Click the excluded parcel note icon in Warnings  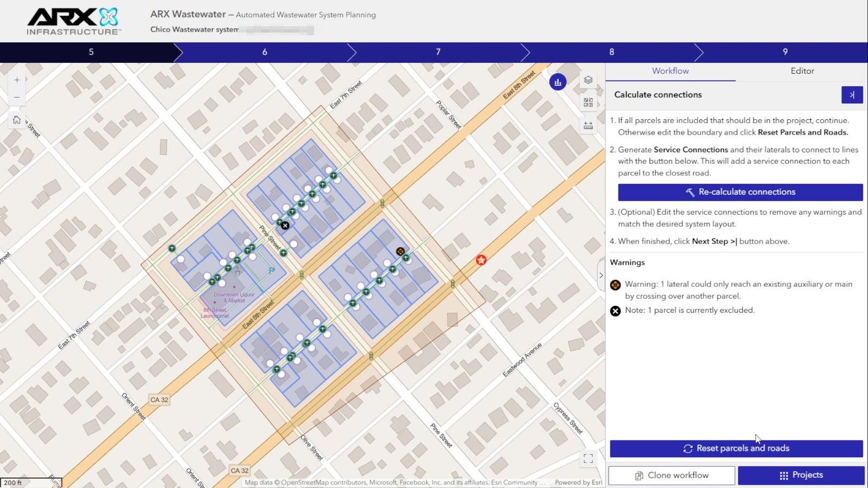point(615,311)
